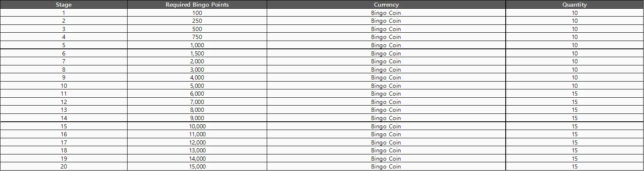Click the 100 required points cell
This screenshot has height=171, width=644.
(197, 13)
